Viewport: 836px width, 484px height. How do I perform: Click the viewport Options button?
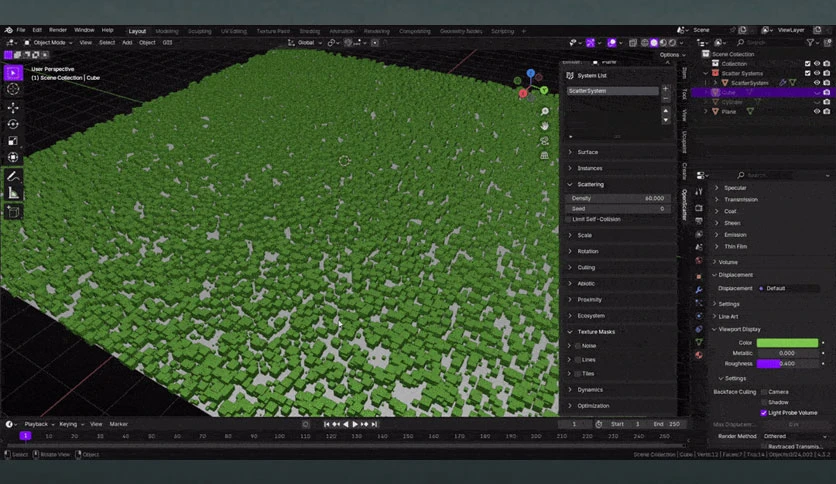(672, 55)
